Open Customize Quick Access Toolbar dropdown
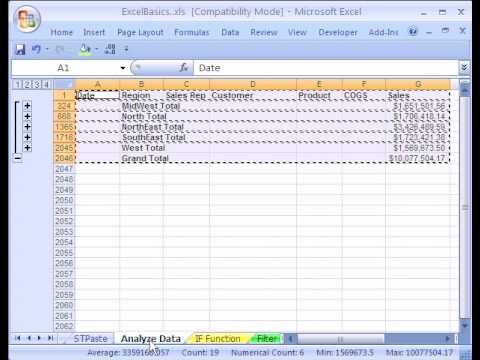The image size is (480, 360). (x=126, y=49)
